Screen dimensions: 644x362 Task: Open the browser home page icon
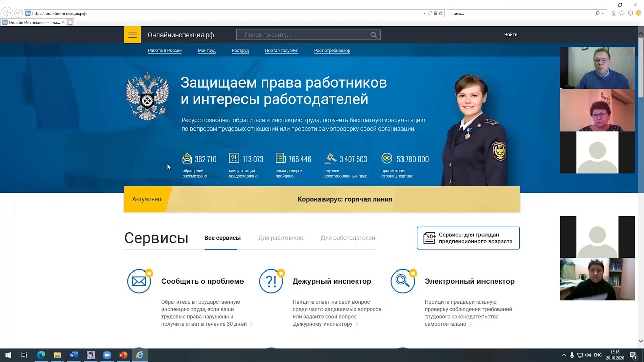614,13
